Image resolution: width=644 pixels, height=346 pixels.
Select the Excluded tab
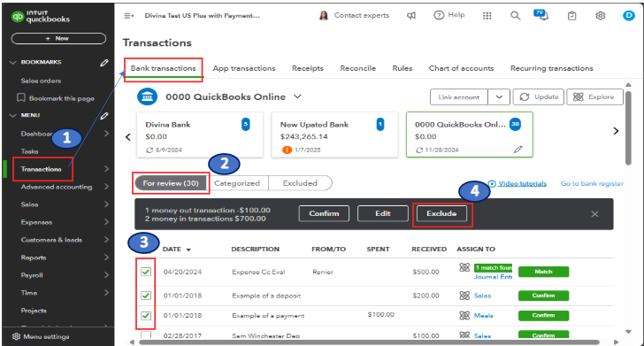pyautogui.click(x=300, y=183)
